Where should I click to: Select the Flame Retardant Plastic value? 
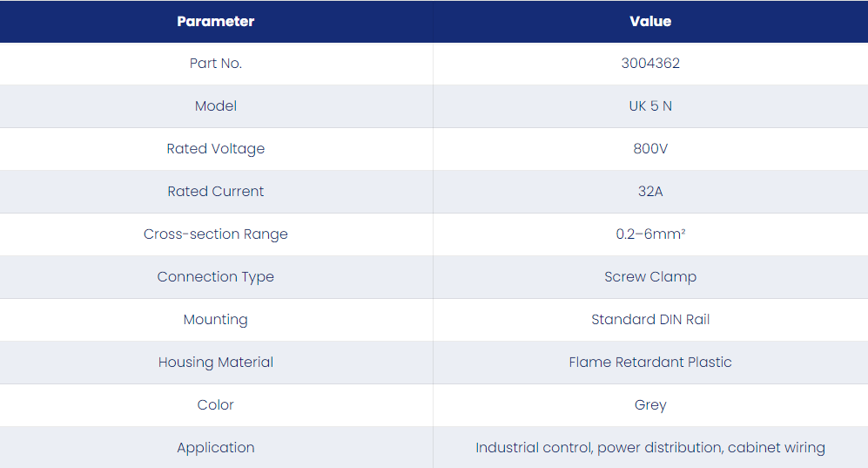pos(650,362)
